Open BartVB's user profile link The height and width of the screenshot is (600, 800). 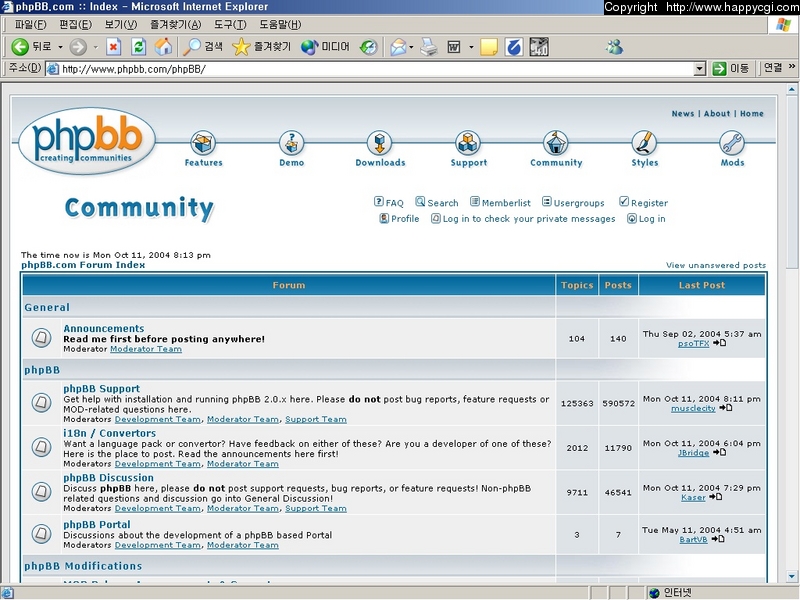(x=693, y=540)
